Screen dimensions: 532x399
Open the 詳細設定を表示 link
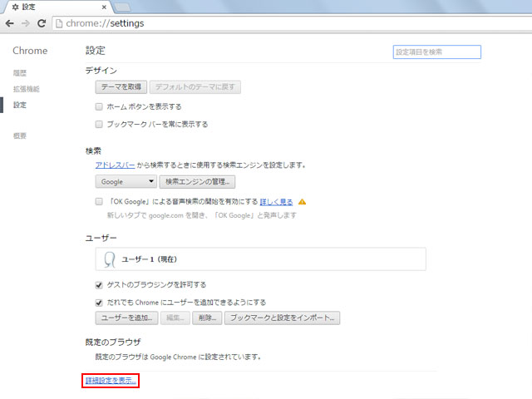click(x=111, y=381)
